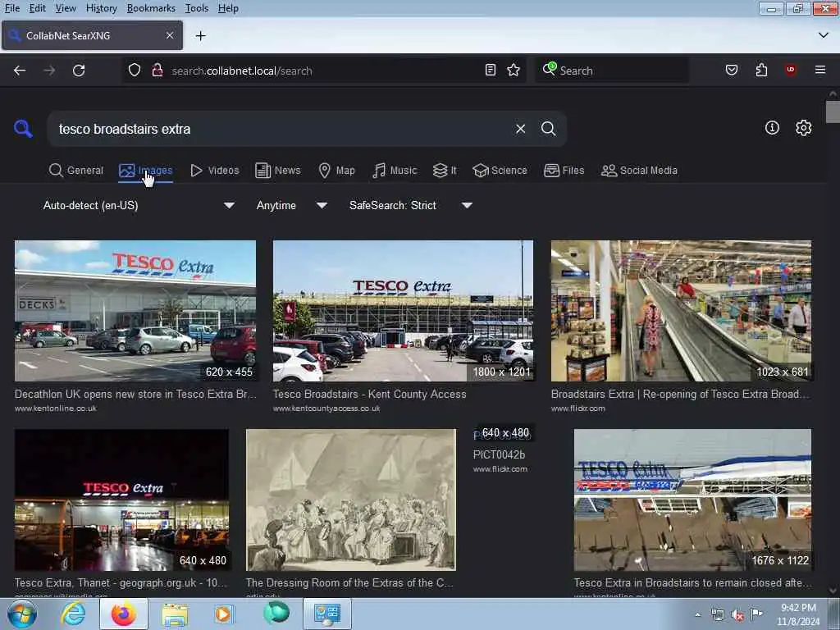This screenshot has width=840, height=630.
Task: Close the CollabNet SearXNG tab
Action: (x=169, y=35)
